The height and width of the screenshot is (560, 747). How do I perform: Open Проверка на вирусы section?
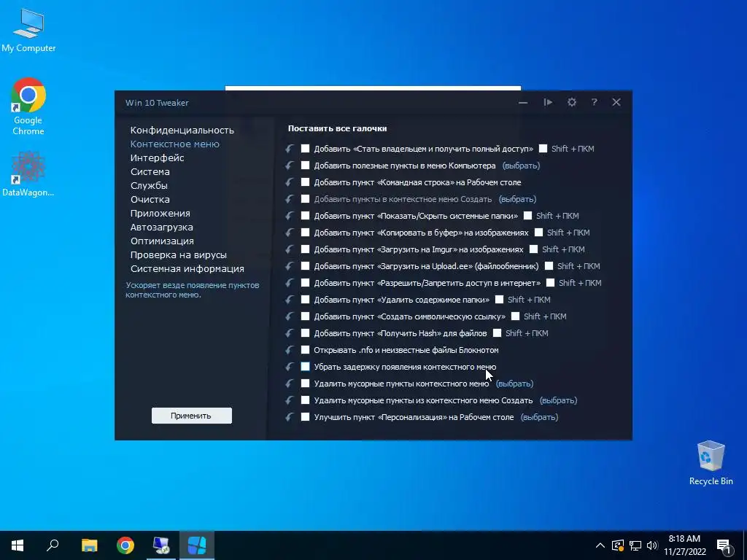(179, 254)
